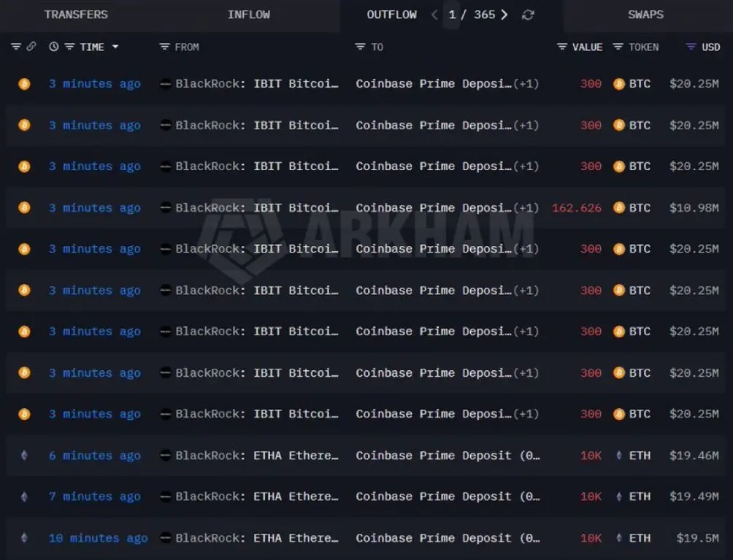The height and width of the screenshot is (560, 733).
Task: Select the $10.98M USD value
Action: coord(694,207)
